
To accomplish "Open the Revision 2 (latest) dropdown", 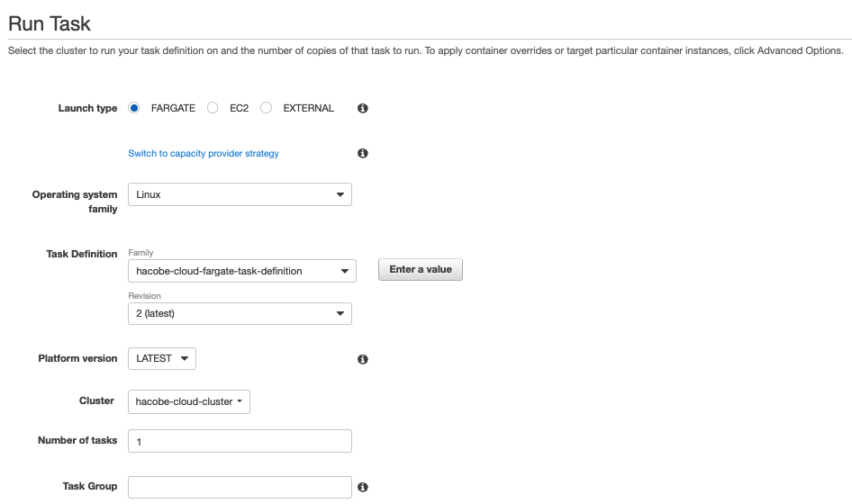I will coord(240,313).
